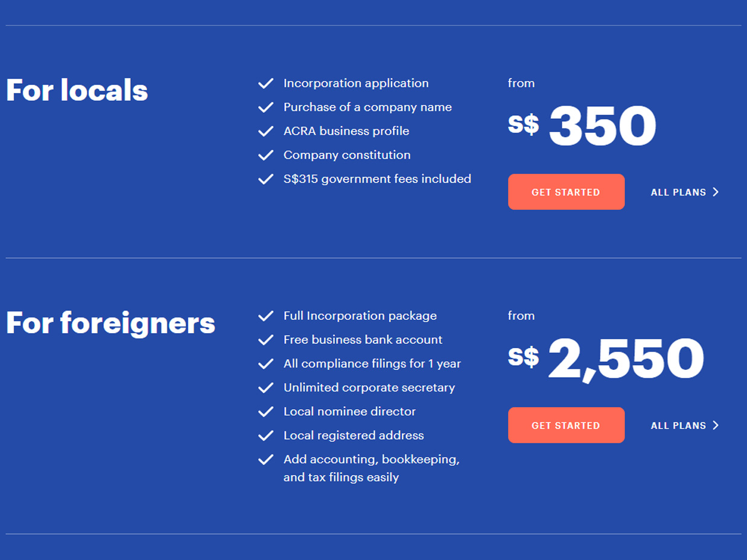The height and width of the screenshot is (560, 747).
Task: Click the S$ 2,550 price text
Action: 606,360
